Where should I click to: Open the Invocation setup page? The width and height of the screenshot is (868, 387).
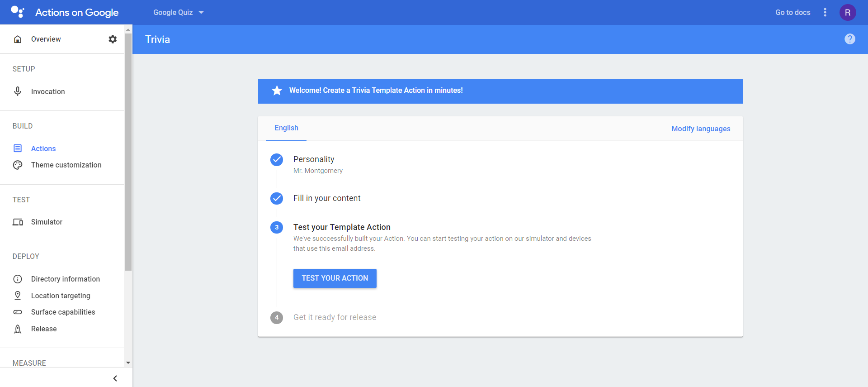pyautogui.click(x=48, y=91)
